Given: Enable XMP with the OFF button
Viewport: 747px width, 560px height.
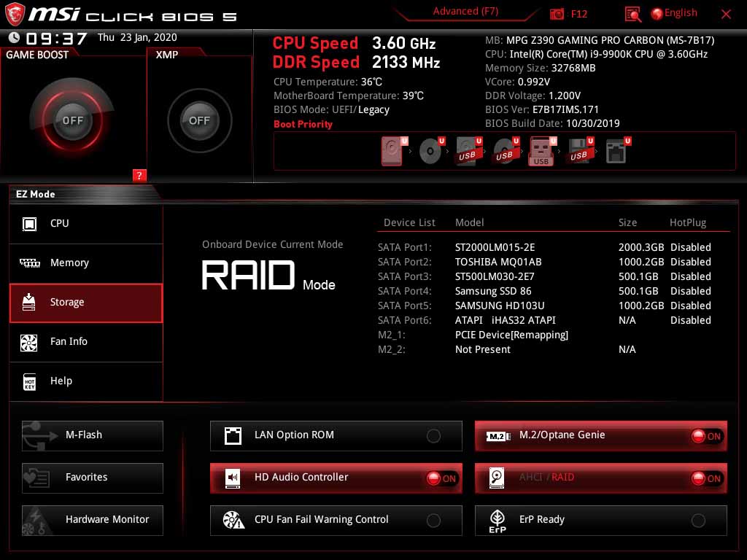Looking at the screenshot, I should [x=198, y=120].
